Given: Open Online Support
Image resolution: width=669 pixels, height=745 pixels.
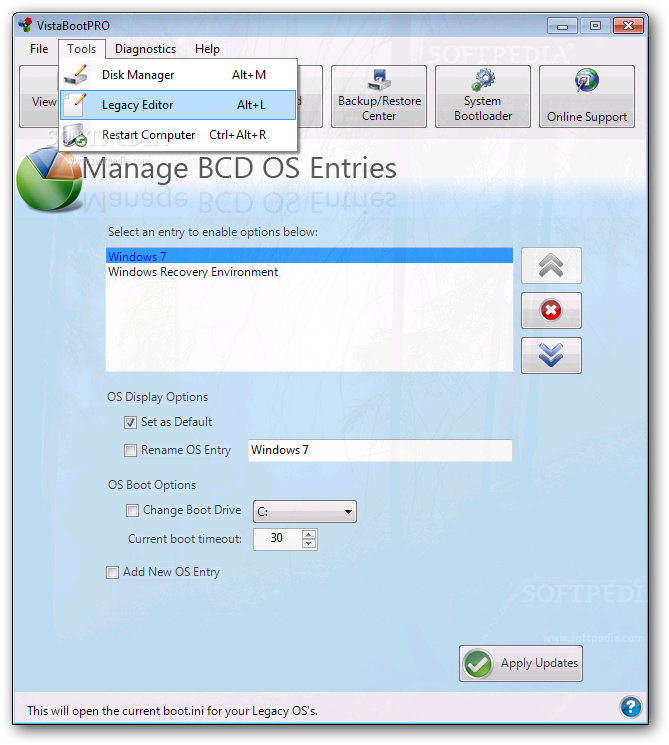Looking at the screenshot, I should point(587,96).
